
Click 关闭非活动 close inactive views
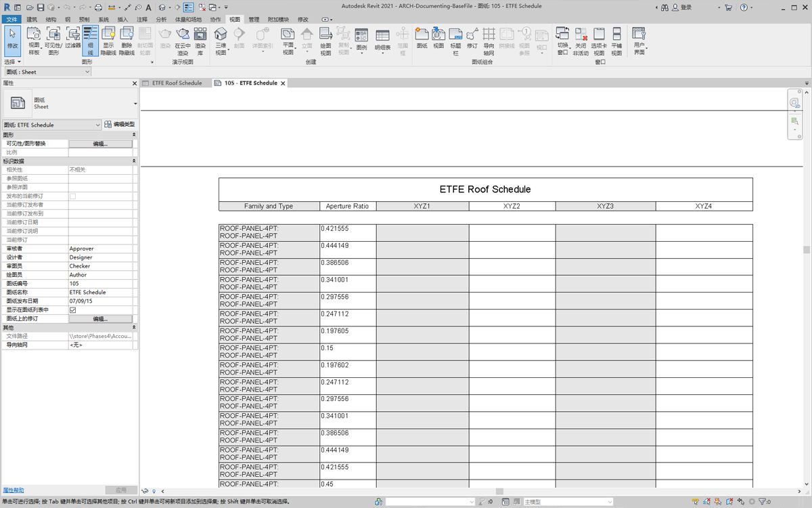[x=581, y=41]
